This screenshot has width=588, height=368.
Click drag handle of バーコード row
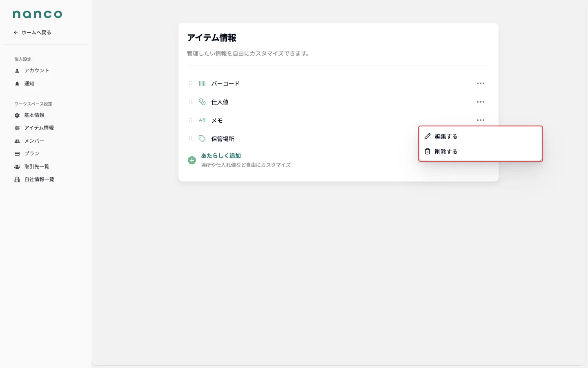[190, 83]
